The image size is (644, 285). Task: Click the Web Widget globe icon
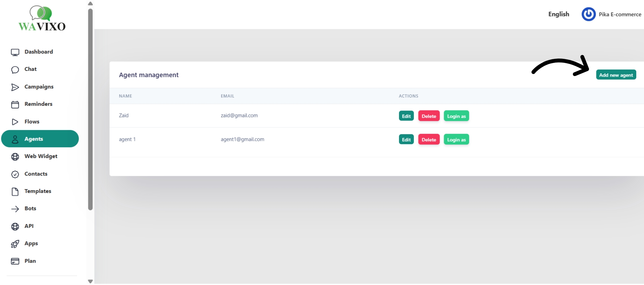pyautogui.click(x=15, y=157)
